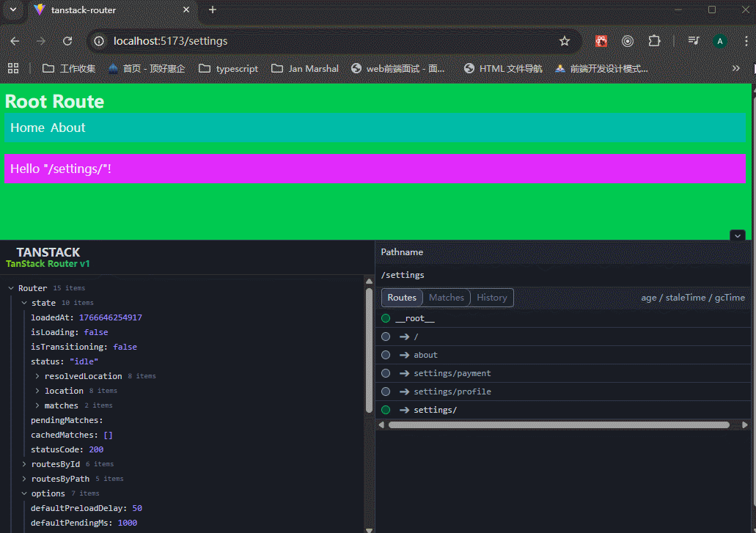Open the Chrome profile avatar
Viewport: 756px width, 533px height.
click(x=720, y=41)
